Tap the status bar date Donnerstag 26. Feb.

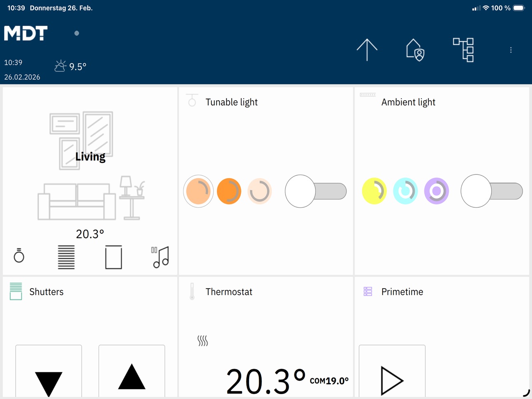pos(61,8)
